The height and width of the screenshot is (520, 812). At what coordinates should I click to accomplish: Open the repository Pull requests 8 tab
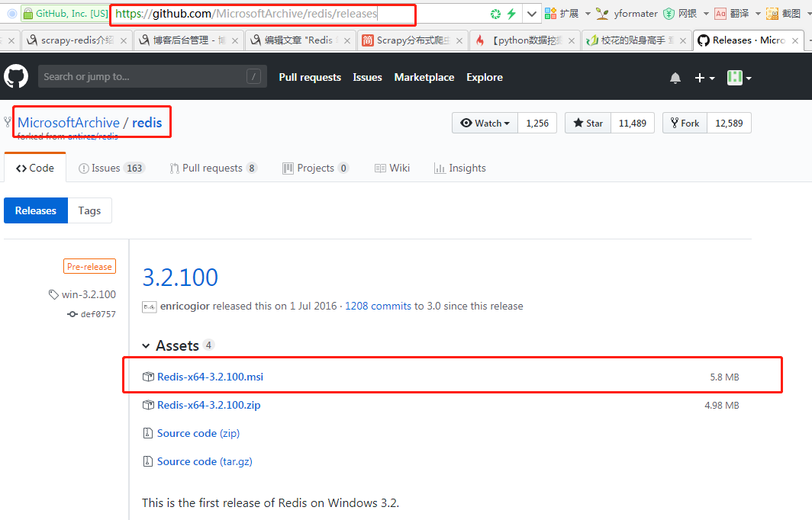click(214, 169)
